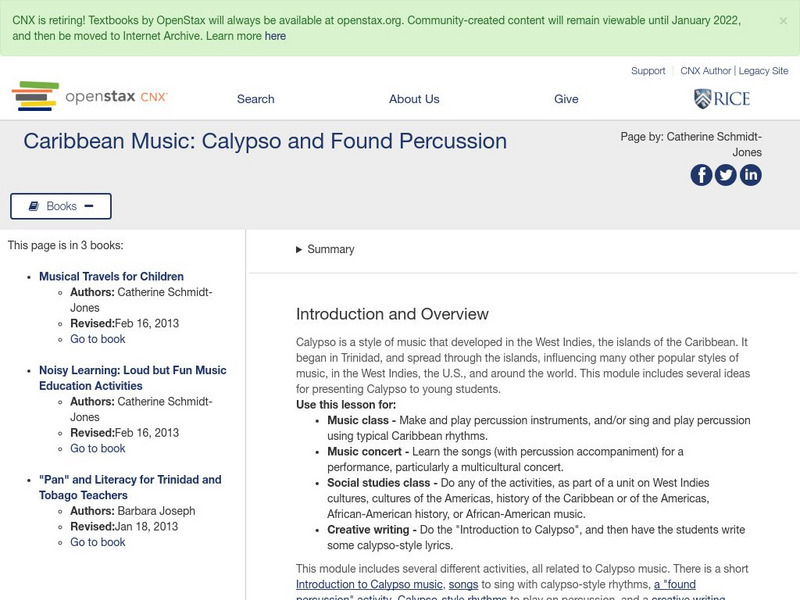800x600 pixels.
Task: Open the Search menu item
Action: (255, 99)
